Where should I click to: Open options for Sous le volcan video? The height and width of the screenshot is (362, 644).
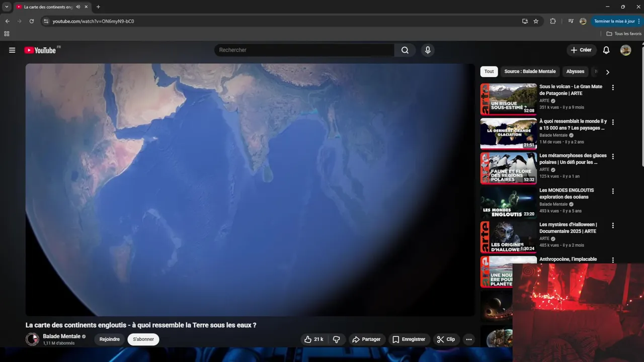[613, 87]
